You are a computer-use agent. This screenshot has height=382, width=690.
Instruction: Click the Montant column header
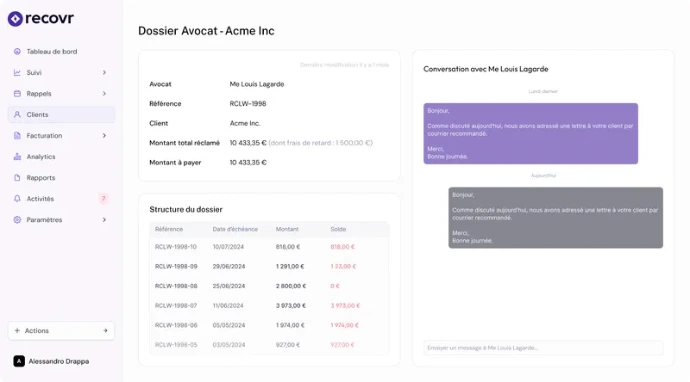287,229
